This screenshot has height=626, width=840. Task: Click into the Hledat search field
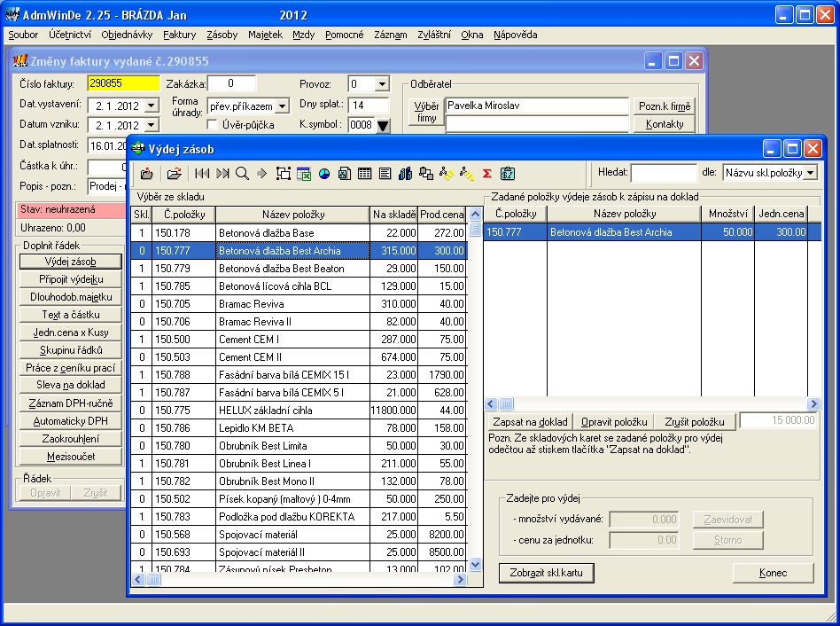pos(664,173)
